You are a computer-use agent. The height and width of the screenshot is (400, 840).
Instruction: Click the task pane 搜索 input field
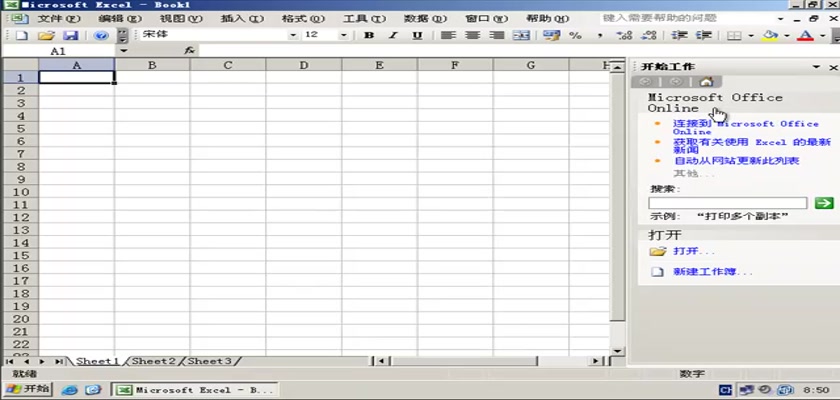coord(728,203)
